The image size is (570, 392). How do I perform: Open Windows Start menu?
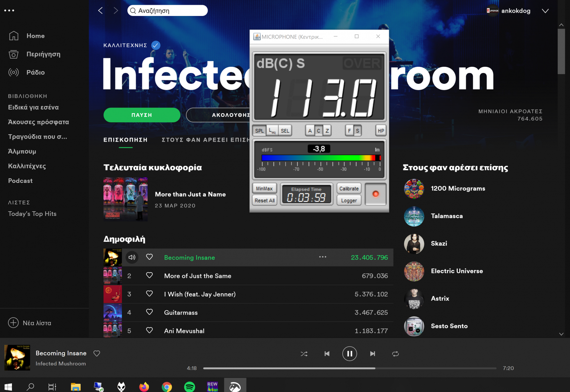8,387
